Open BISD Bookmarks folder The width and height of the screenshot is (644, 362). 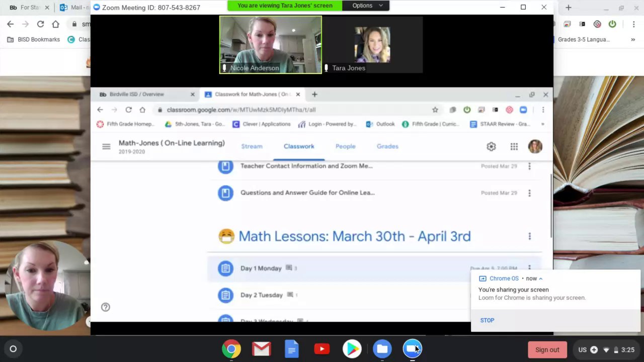pos(34,39)
